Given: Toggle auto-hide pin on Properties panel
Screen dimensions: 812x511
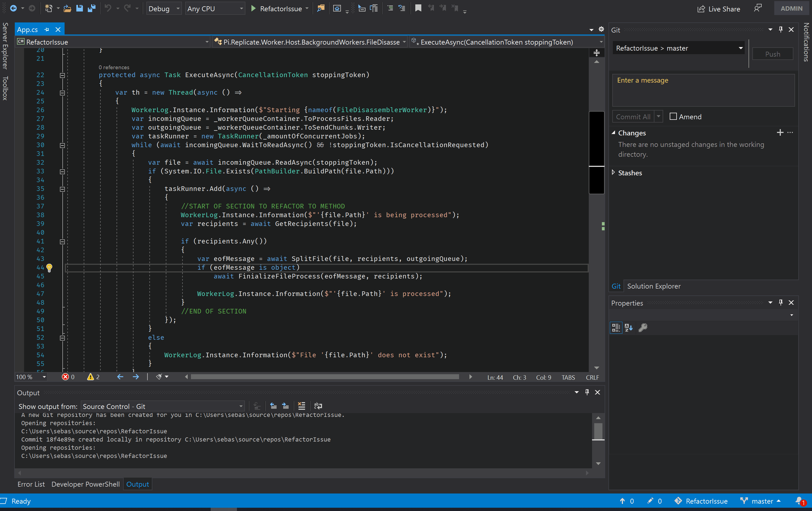Looking at the screenshot, I should (781, 302).
